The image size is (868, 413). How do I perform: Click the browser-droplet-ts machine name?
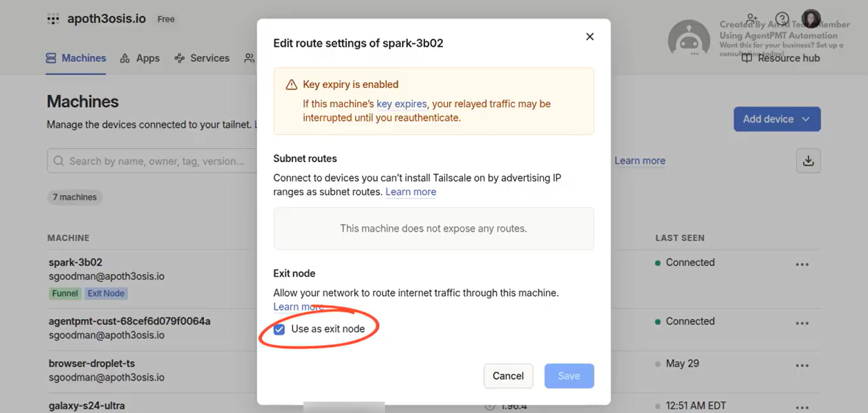coord(93,364)
